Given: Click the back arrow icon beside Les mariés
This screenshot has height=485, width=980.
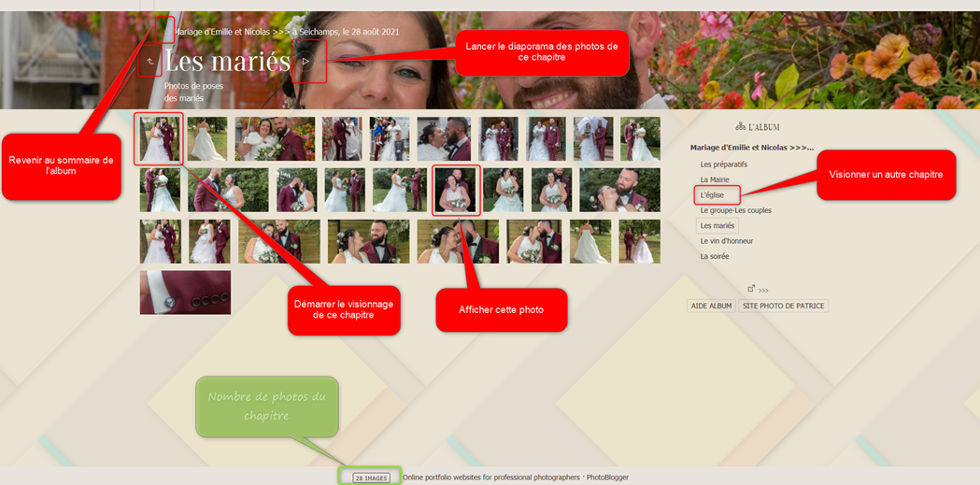Looking at the screenshot, I should [x=149, y=62].
